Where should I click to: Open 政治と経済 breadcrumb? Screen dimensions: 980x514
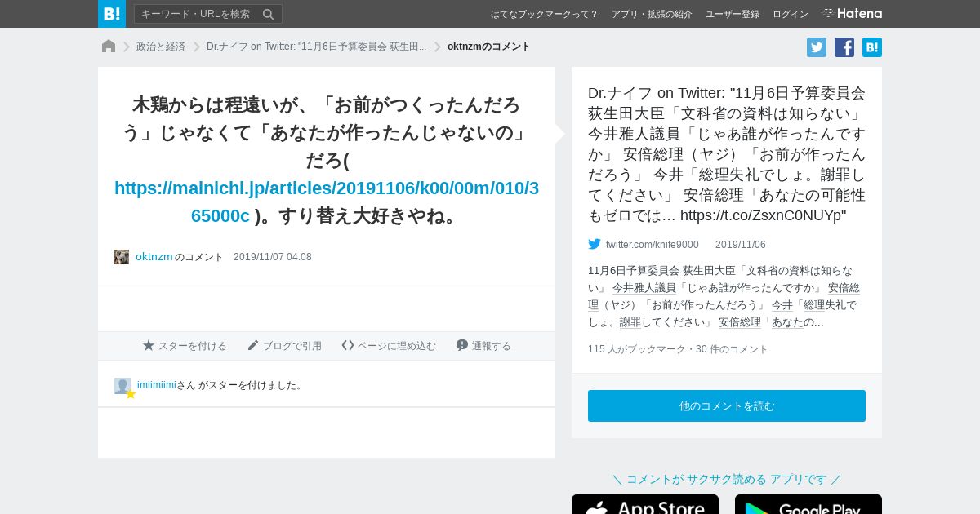coord(161,47)
